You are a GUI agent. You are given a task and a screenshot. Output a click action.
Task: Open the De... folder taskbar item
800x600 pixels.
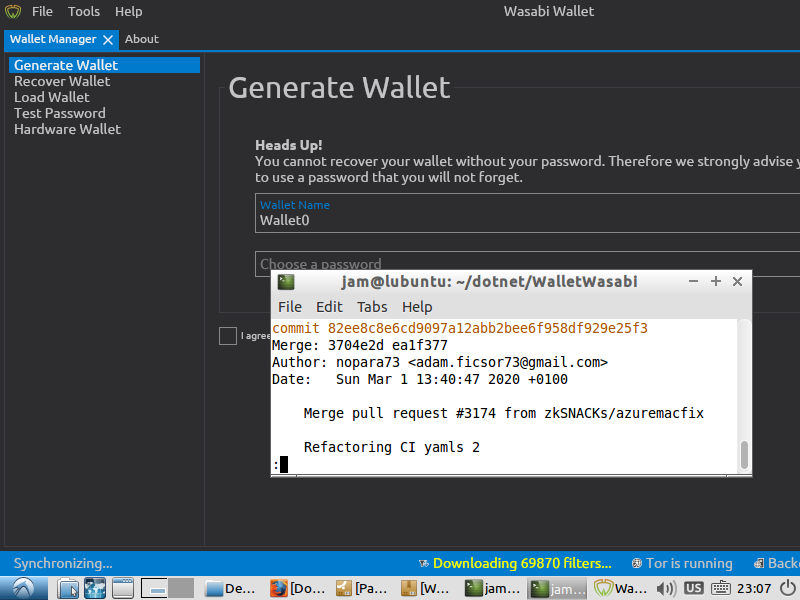[230, 589]
